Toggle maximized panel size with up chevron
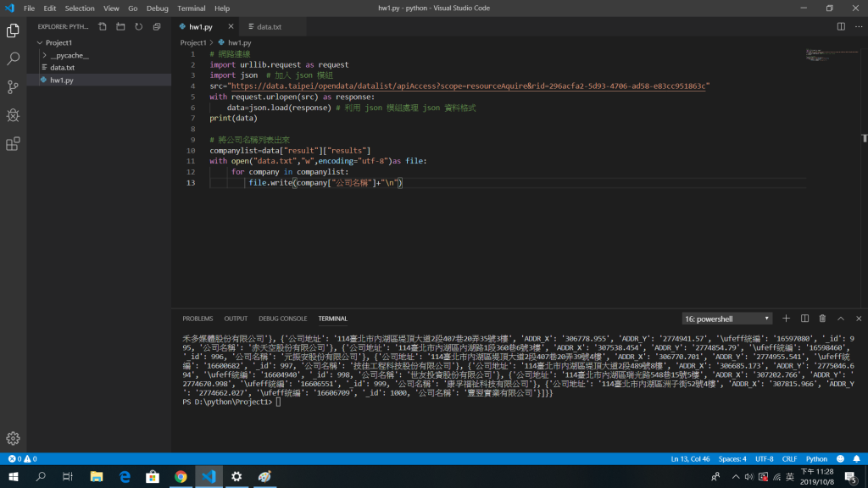This screenshot has height=488, width=868. pos(840,319)
